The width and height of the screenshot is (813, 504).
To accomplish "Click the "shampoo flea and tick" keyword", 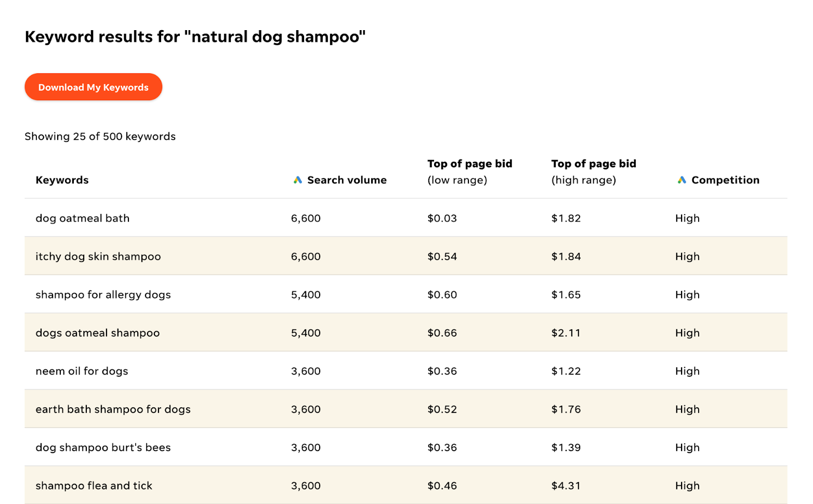I will tap(94, 486).
